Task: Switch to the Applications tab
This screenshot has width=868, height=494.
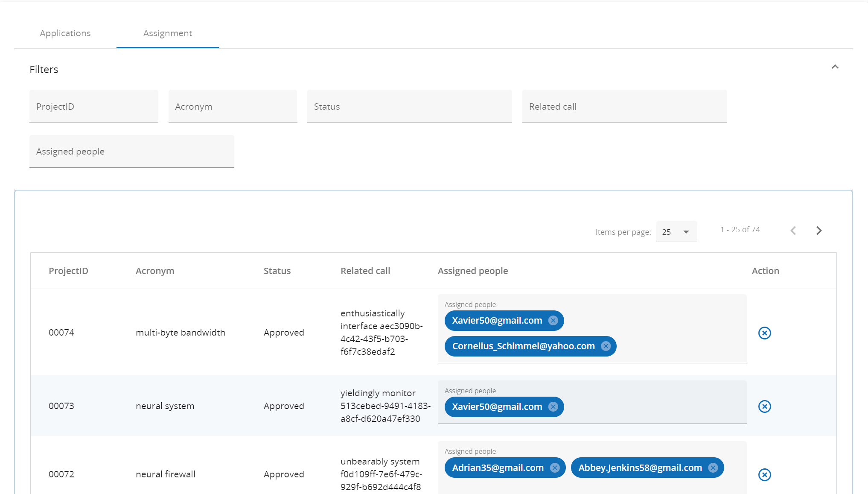Action: pyautogui.click(x=65, y=33)
